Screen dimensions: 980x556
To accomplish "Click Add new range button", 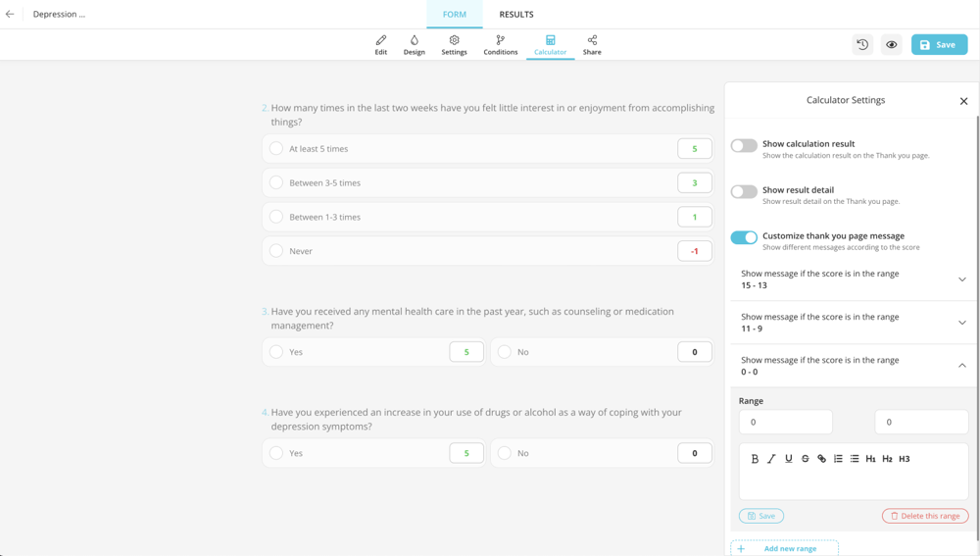I will [x=784, y=548].
